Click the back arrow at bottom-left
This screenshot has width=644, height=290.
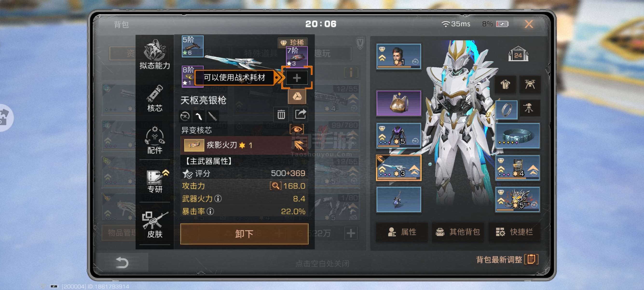[122, 262]
